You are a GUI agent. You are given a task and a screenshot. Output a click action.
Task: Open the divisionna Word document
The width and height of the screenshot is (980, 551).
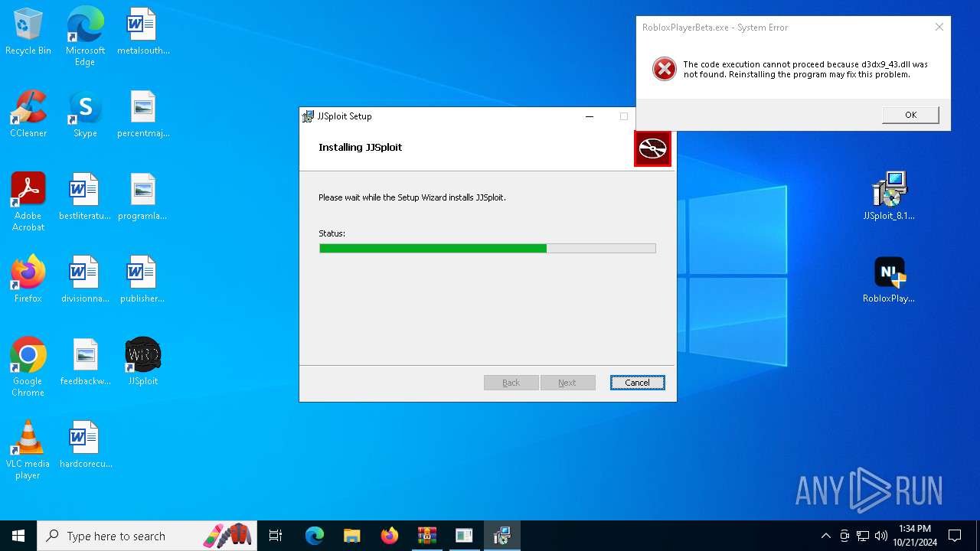pyautogui.click(x=85, y=279)
